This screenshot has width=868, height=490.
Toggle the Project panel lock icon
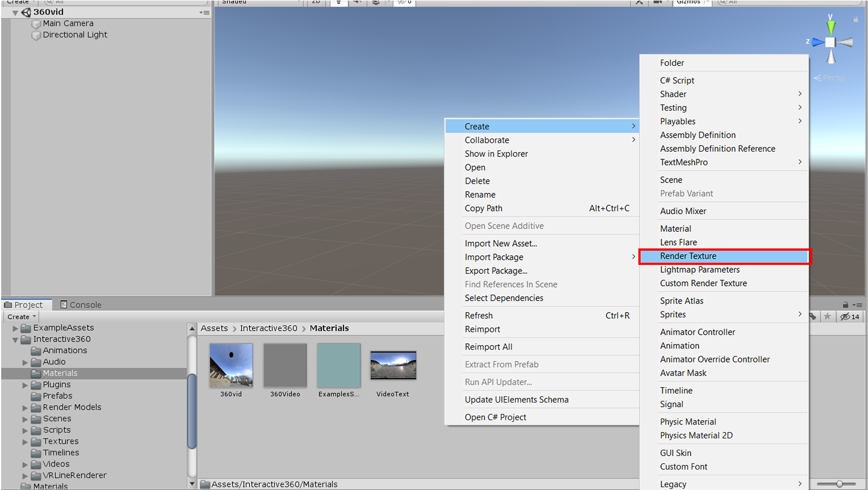click(x=845, y=305)
